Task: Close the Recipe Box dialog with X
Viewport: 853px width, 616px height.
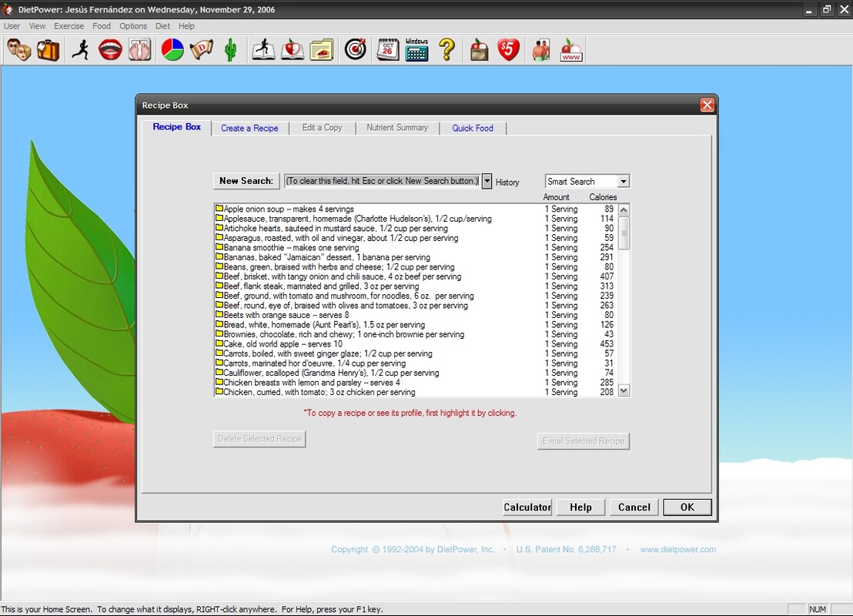Action: (x=707, y=105)
